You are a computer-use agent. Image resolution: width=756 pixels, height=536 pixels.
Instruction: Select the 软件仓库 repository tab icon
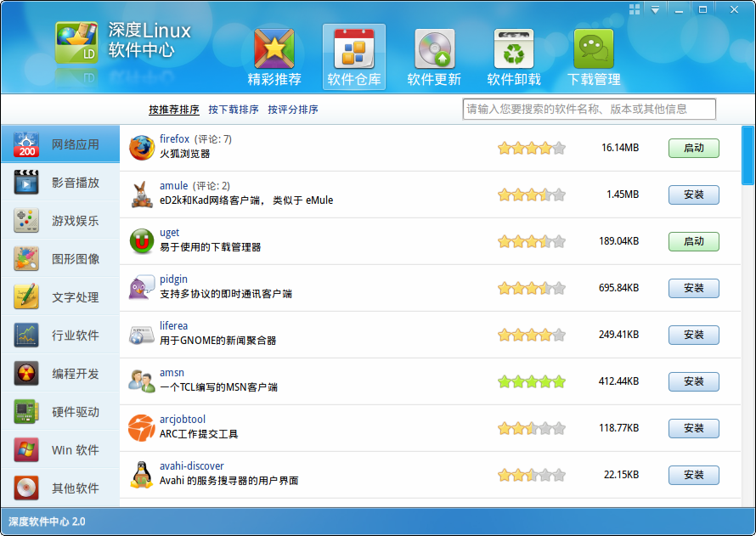tap(354, 48)
